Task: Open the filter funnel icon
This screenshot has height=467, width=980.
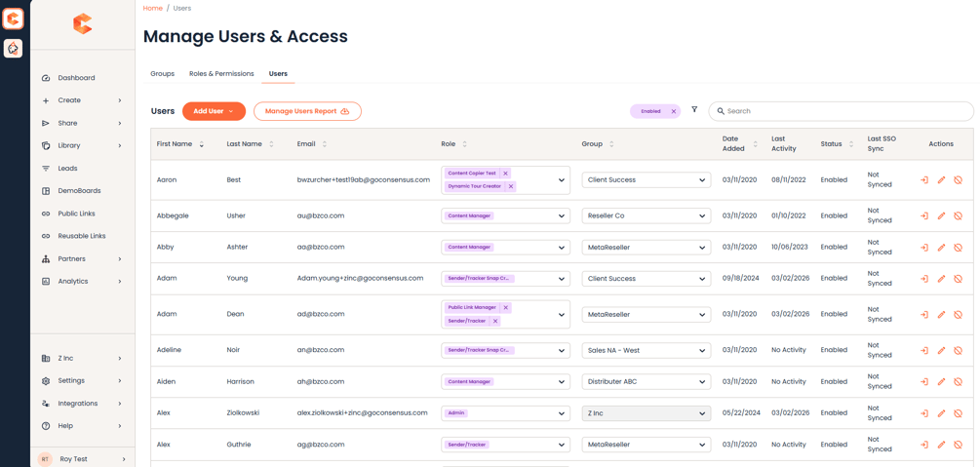Action: (694, 109)
